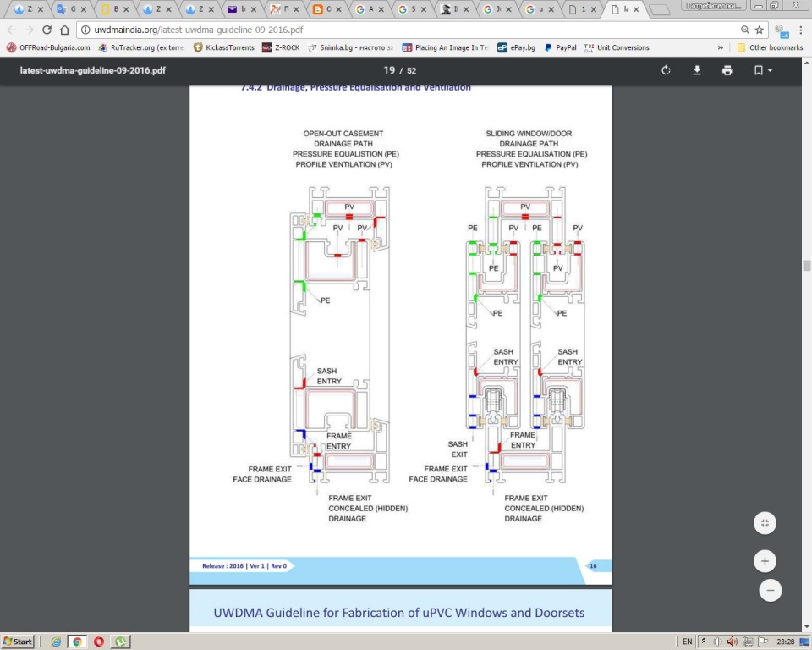Open the PDF bookmarks dropdown
Image resolution: width=812 pixels, height=650 pixels.
pos(762,70)
